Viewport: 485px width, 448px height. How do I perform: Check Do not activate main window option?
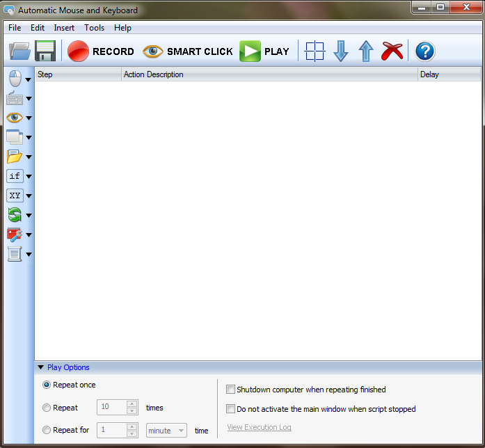(231, 409)
